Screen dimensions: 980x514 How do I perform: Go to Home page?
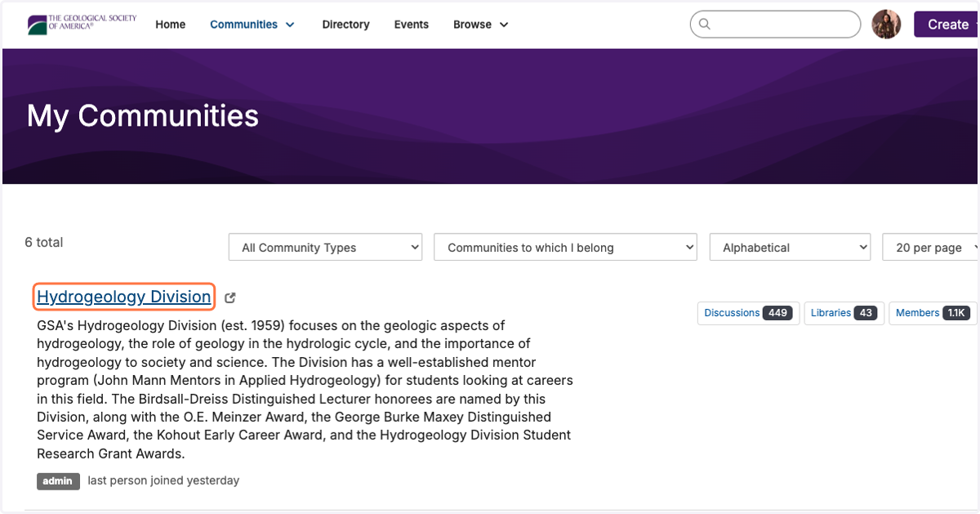pyautogui.click(x=171, y=25)
